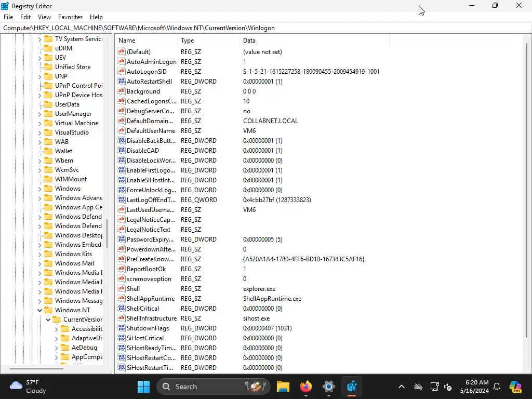Open the File menu
Image resolution: width=532 pixels, height=399 pixels.
coord(8,17)
